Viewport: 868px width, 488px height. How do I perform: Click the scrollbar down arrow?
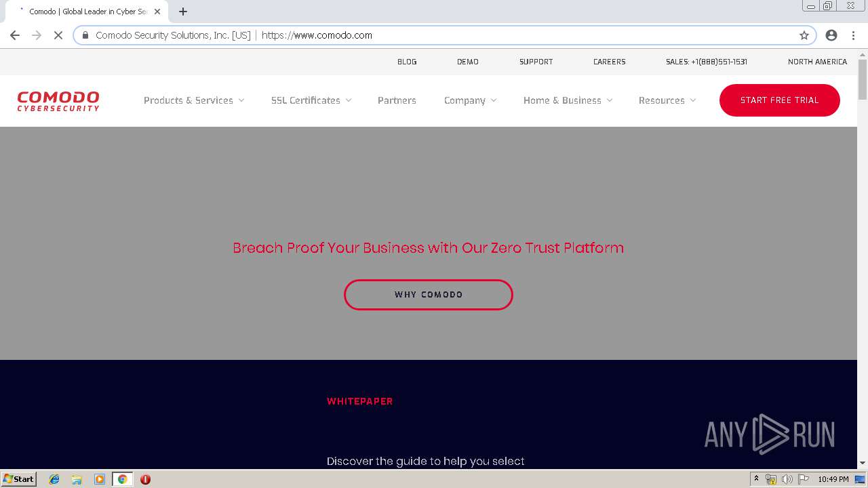[x=863, y=463]
